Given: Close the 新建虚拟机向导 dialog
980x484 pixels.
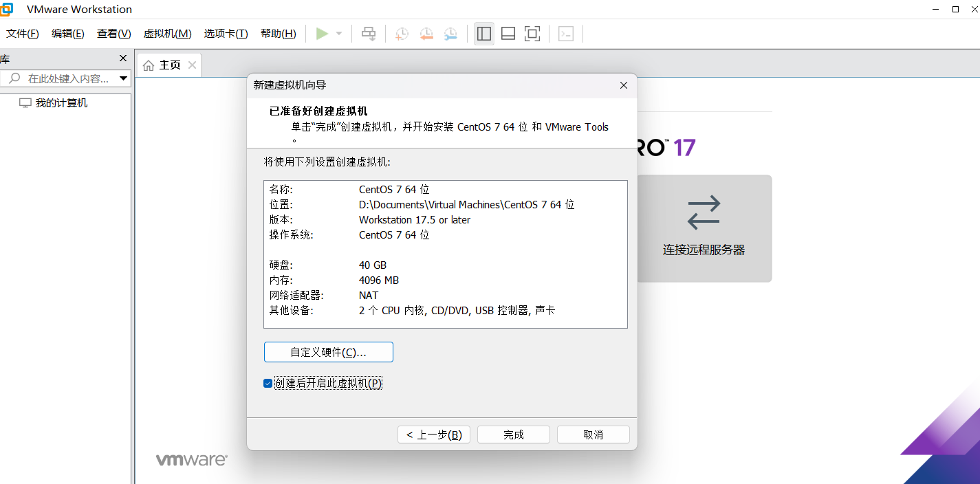Looking at the screenshot, I should [x=624, y=85].
